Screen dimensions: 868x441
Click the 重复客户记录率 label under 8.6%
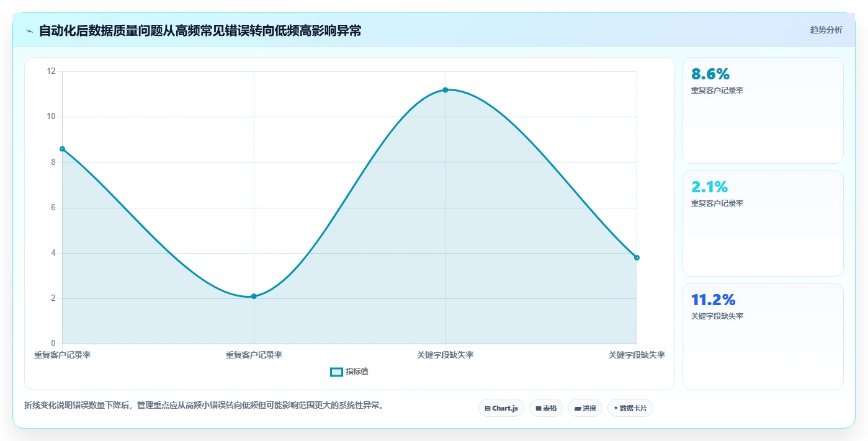point(717,91)
